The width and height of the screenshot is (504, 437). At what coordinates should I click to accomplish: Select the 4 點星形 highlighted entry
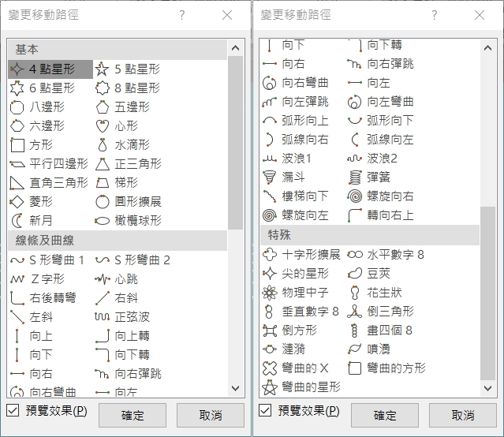tap(50, 69)
